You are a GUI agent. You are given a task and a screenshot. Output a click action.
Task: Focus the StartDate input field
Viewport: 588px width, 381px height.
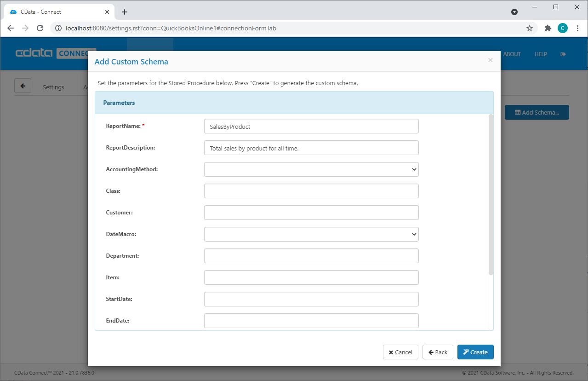311,299
